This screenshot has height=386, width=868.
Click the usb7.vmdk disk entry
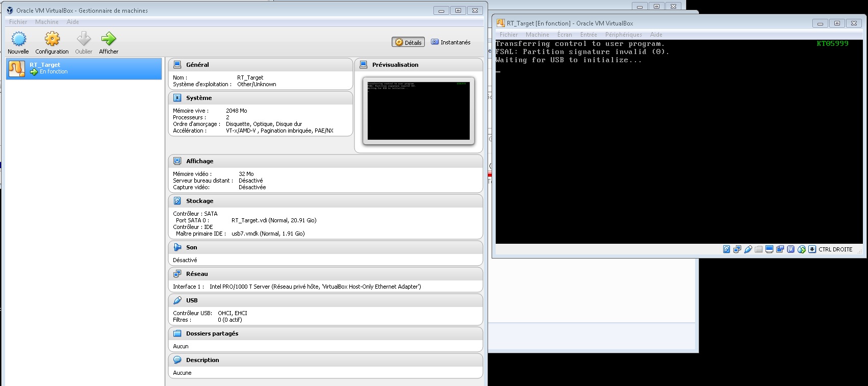point(268,234)
